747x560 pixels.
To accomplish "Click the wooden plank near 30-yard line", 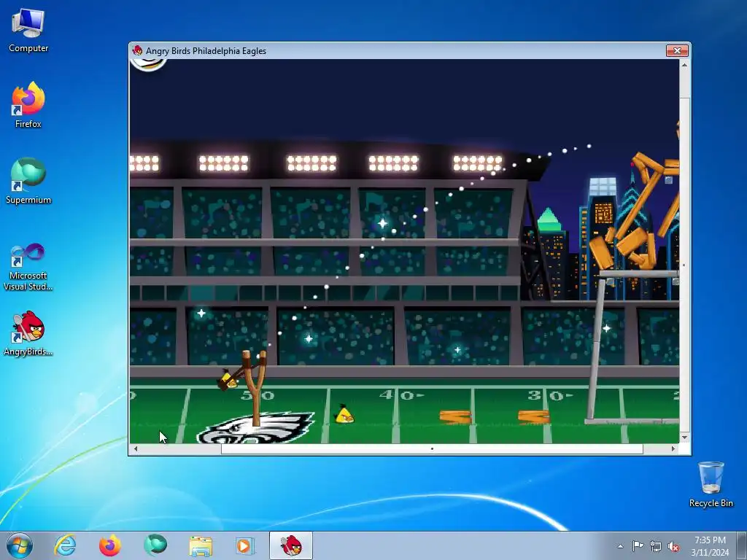I will [x=533, y=417].
